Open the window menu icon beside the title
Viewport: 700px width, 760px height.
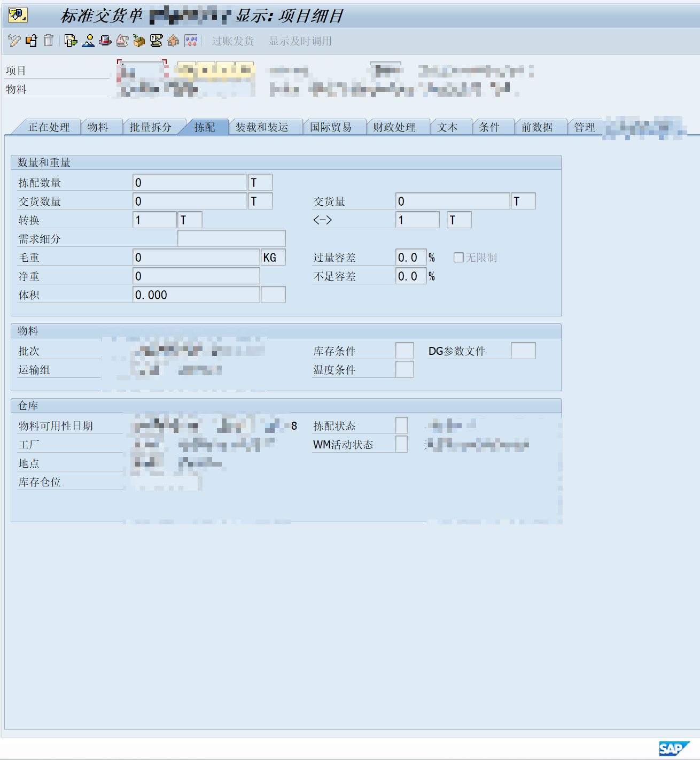pyautogui.click(x=18, y=15)
